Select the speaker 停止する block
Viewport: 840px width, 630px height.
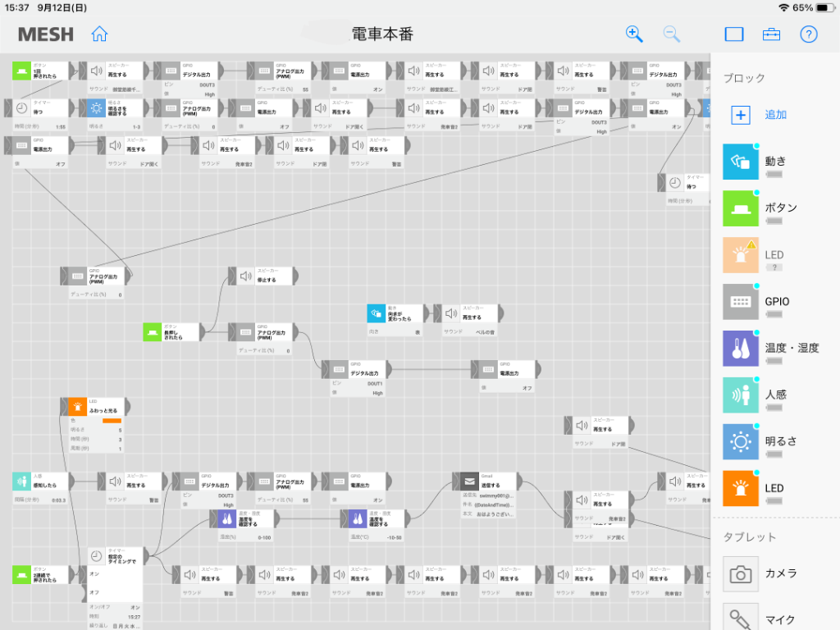[265, 276]
